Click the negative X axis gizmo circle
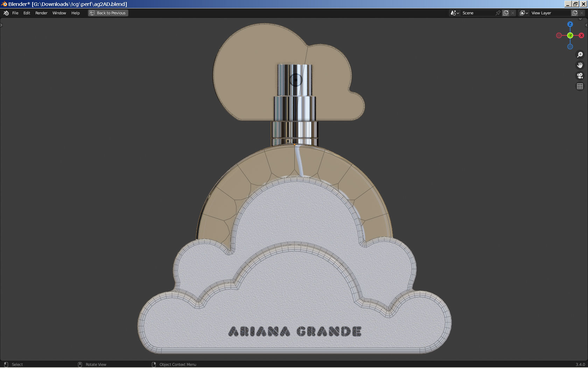588x368 pixels. (x=559, y=35)
